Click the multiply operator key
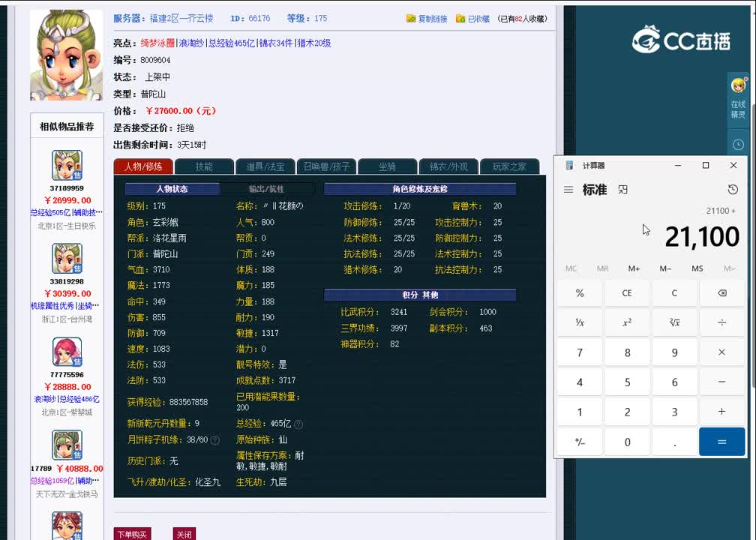The height and width of the screenshot is (540, 756). (x=721, y=352)
